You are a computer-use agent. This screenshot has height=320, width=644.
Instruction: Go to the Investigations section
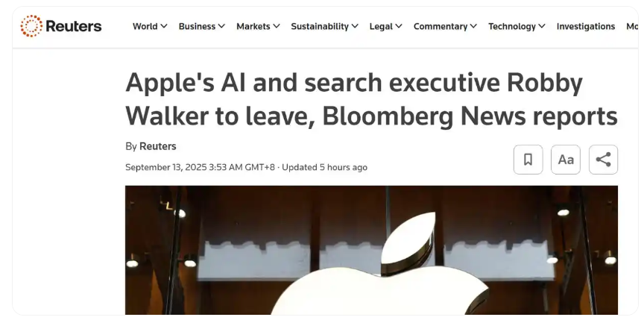click(586, 26)
